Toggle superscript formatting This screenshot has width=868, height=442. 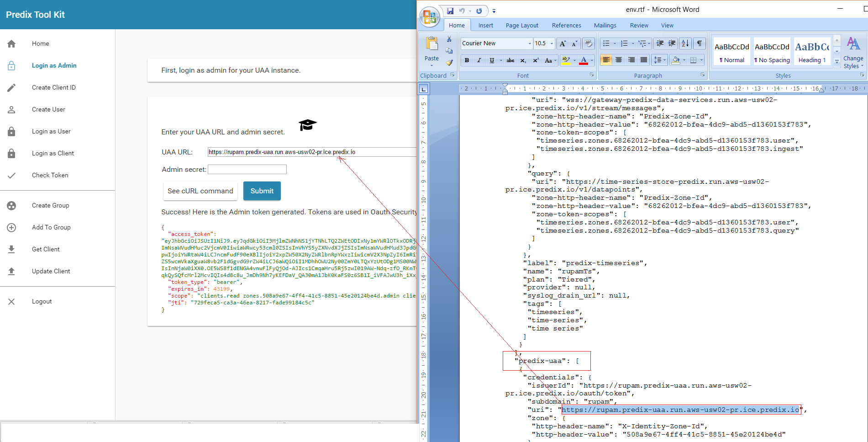click(536, 60)
